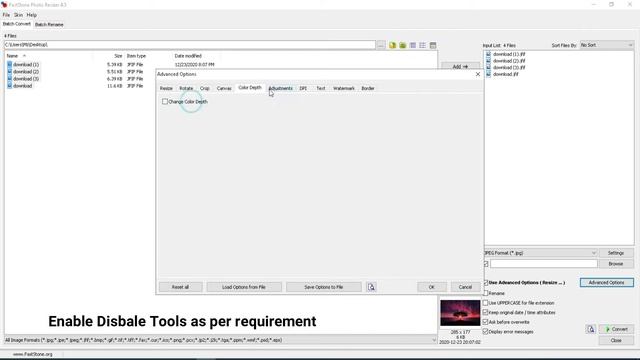Select the Batch Convert tab
640x360 pixels.
pyautogui.click(x=17, y=24)
